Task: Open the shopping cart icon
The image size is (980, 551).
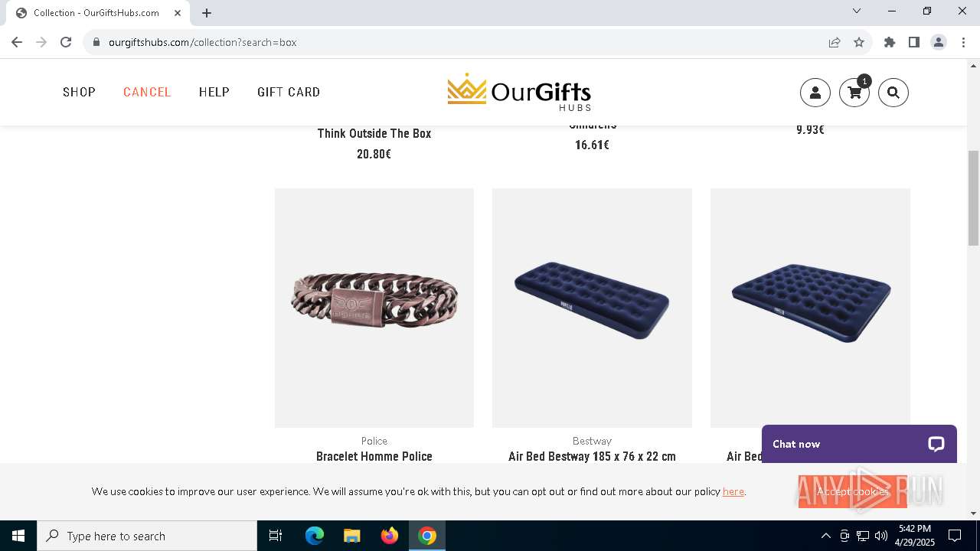Action: (854, 93)
